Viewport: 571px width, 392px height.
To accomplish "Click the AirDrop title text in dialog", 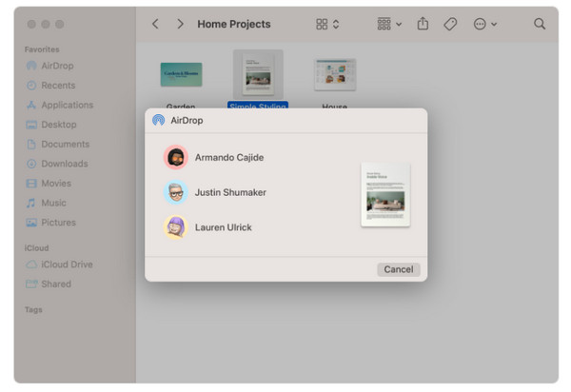I will coord(187,120).
